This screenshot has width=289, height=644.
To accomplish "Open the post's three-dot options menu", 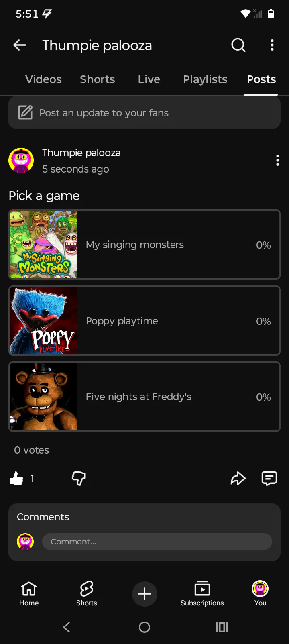I will (277, 161).
